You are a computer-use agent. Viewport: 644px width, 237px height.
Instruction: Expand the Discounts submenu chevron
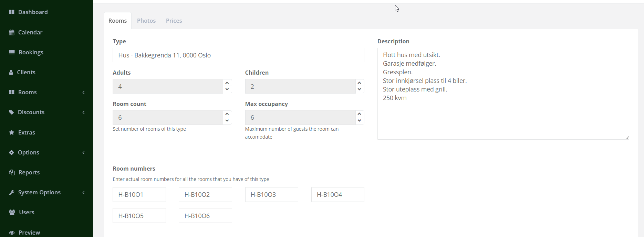[x=83, y=112]
